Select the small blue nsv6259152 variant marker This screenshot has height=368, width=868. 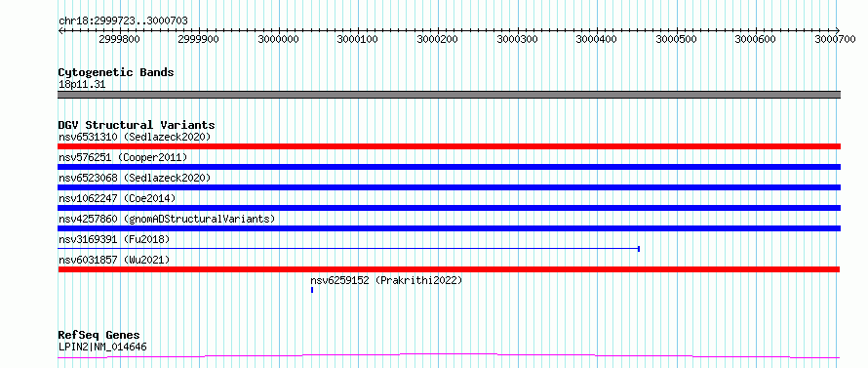tap(312, 290)
